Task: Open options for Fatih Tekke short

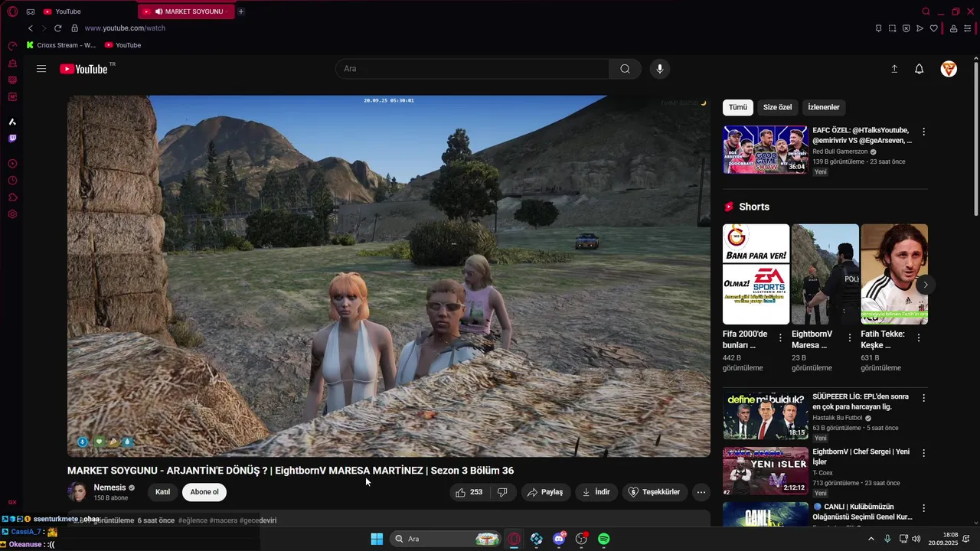Action: pos(918,337)
